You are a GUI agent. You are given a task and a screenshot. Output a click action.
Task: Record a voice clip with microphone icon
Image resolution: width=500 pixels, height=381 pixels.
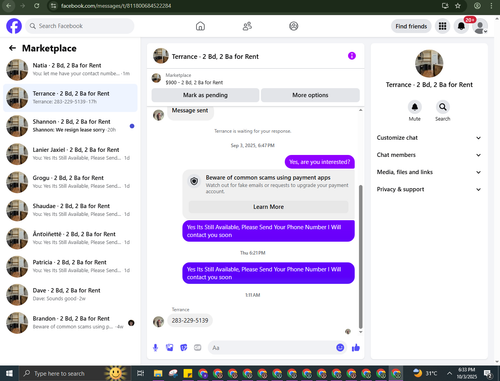(x=155, y=348)
